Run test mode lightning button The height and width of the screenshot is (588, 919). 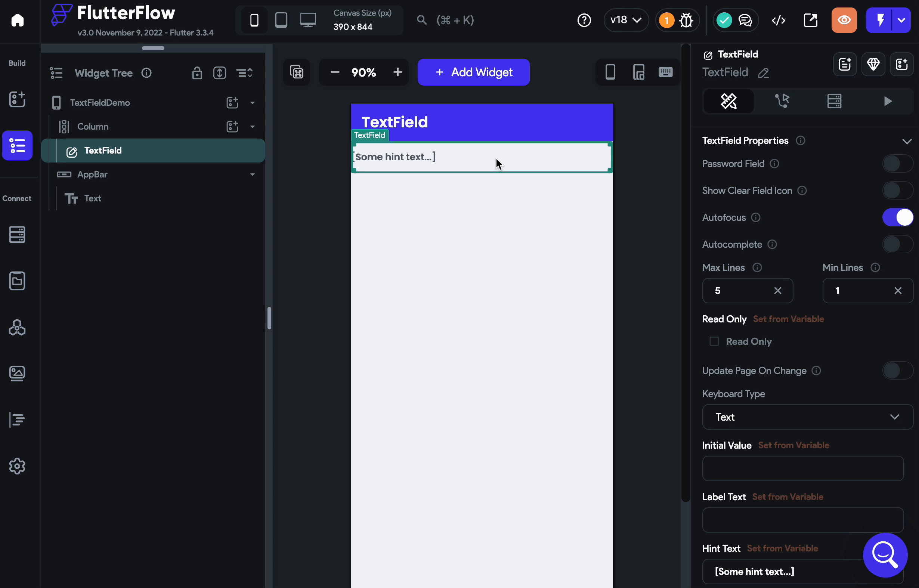click(x=879, y=20)
